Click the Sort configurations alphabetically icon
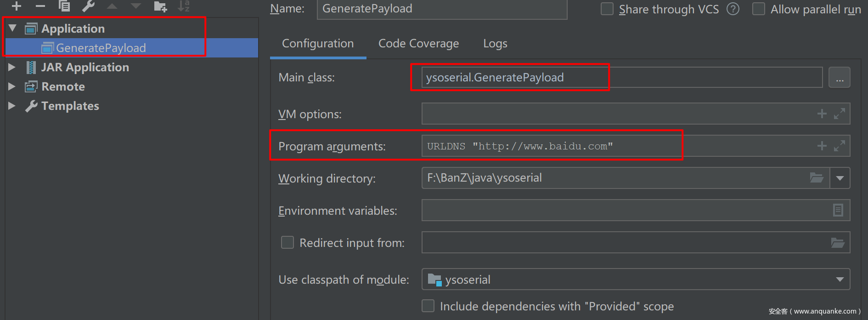 point(184,6)
